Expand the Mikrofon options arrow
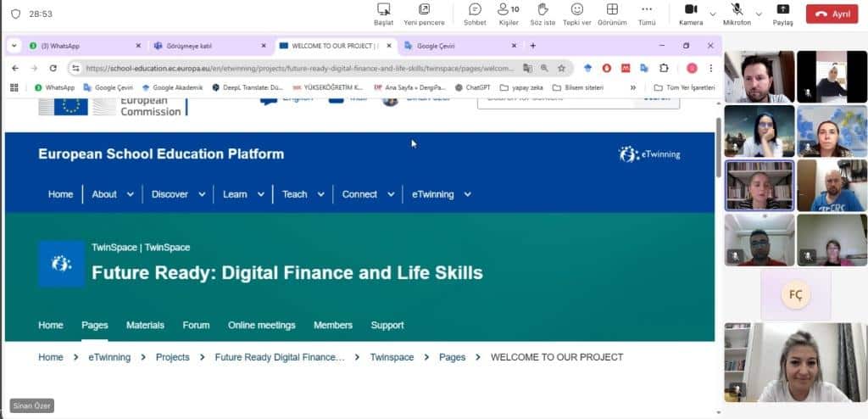This screenshot has height=419, width=868. [759, 14]
